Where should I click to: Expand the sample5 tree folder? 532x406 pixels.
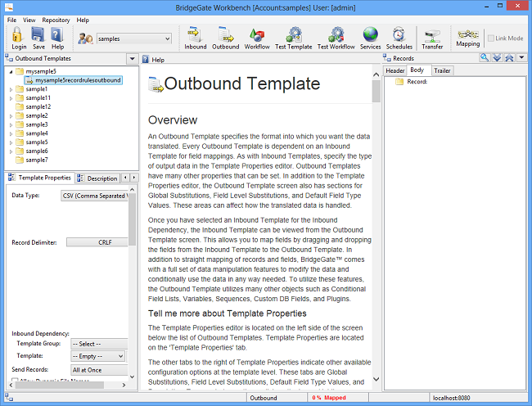click(x=11, y=142)
